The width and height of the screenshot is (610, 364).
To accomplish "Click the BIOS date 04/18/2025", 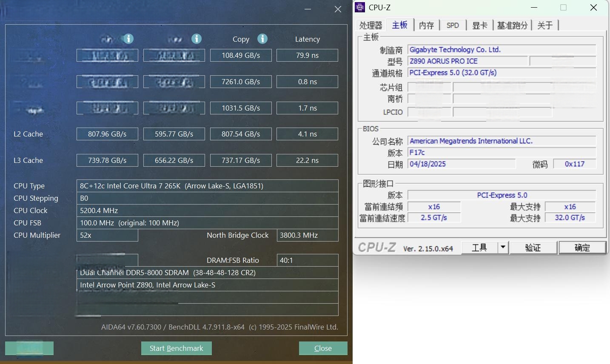I will (x=462, y=164).
